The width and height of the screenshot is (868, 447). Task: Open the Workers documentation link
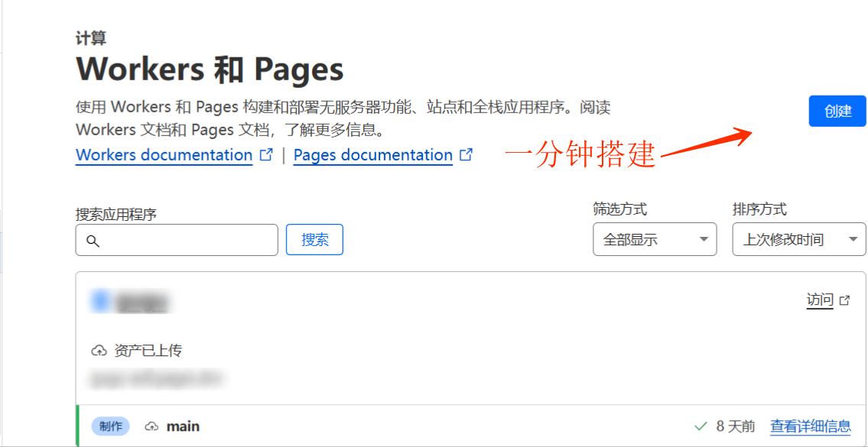coord(164,155)
